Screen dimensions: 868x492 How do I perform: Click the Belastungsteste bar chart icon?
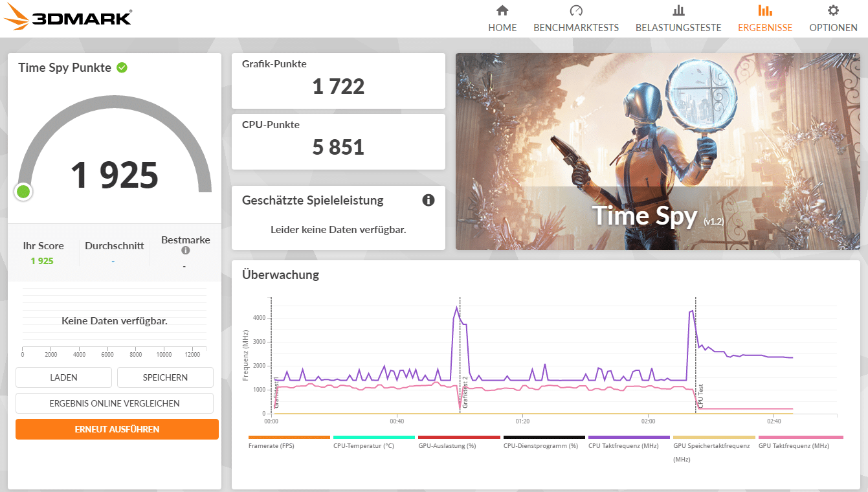678,10
